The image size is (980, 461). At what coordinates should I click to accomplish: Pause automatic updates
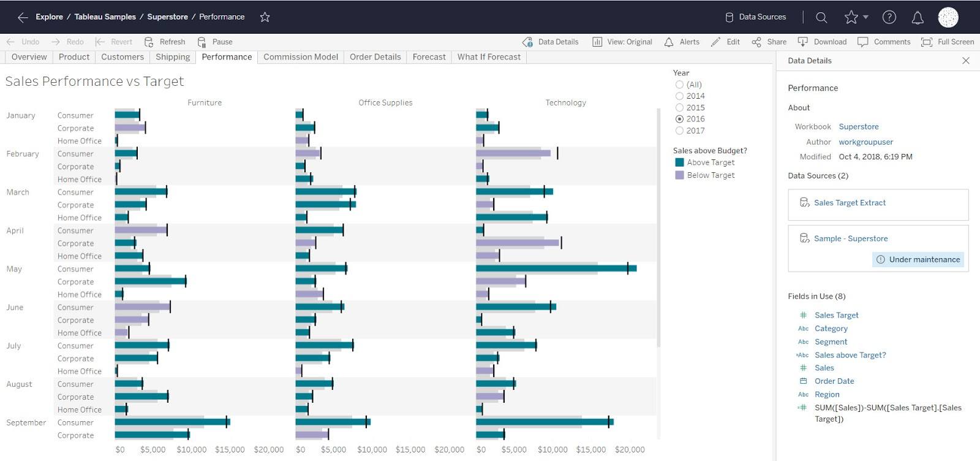pyautogui.click(x=215, y=42)
